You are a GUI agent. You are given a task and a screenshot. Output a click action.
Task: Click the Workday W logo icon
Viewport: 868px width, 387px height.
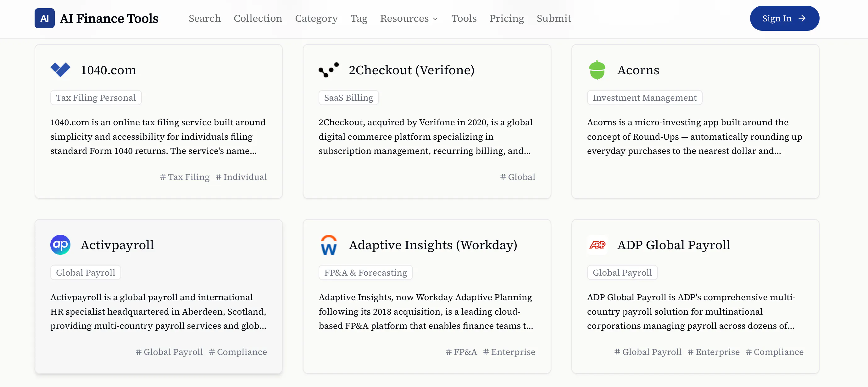[329, 245]
